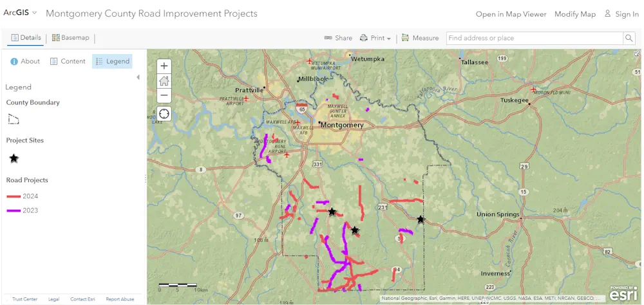644x305 pixels.
Task: Click the Tuskegee label on map
Action: pos(514,100)
